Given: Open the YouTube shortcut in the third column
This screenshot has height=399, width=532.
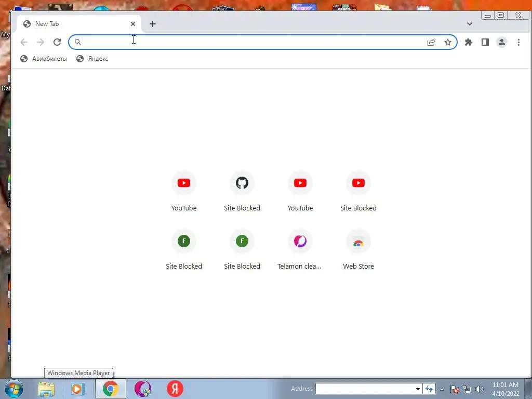Looking at the screenshot, I should point(300,192).
